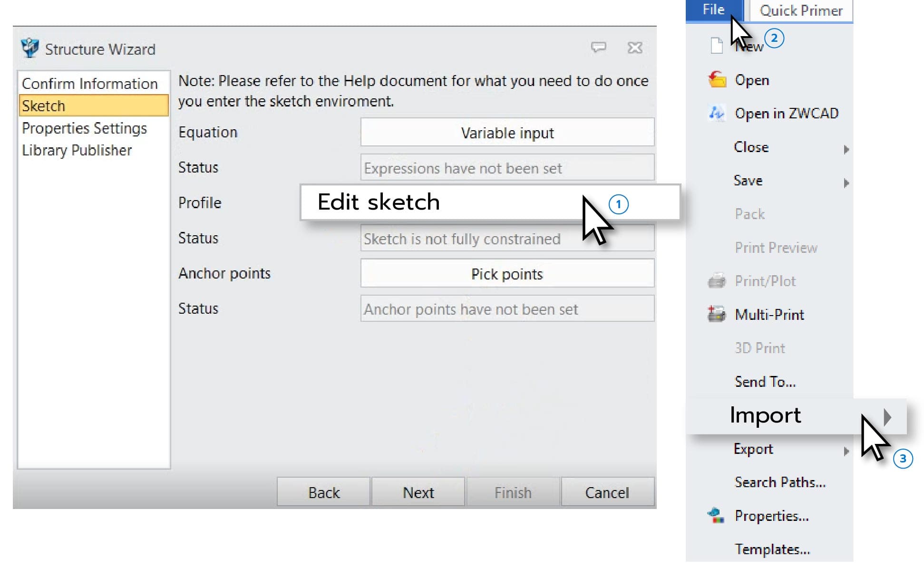Screen dimensions: 924x567
Task: Click the Structure Wizard comment bubble icon
Action: tap(598, 47)
